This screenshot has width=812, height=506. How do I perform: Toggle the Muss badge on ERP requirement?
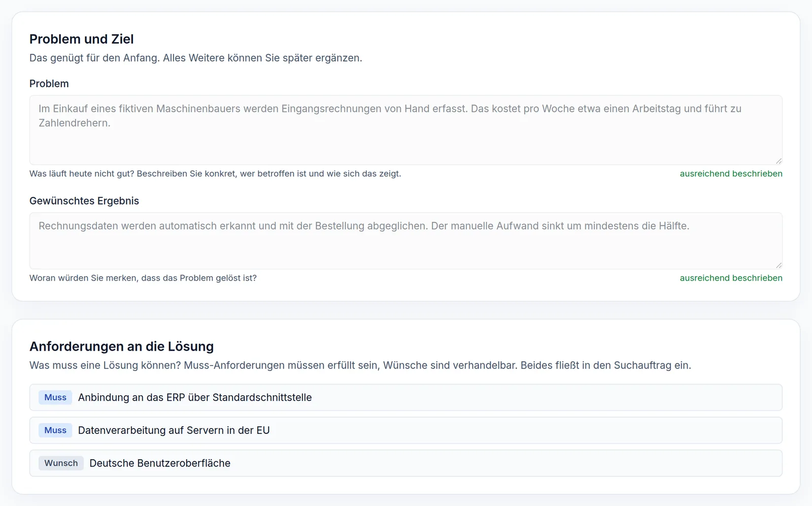point(55,397)
